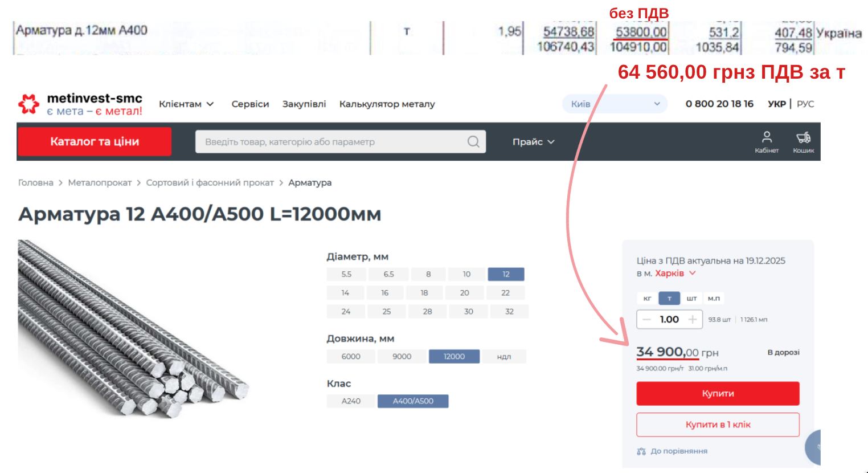
Task: Select class A240 option
Action: (351, 401)
